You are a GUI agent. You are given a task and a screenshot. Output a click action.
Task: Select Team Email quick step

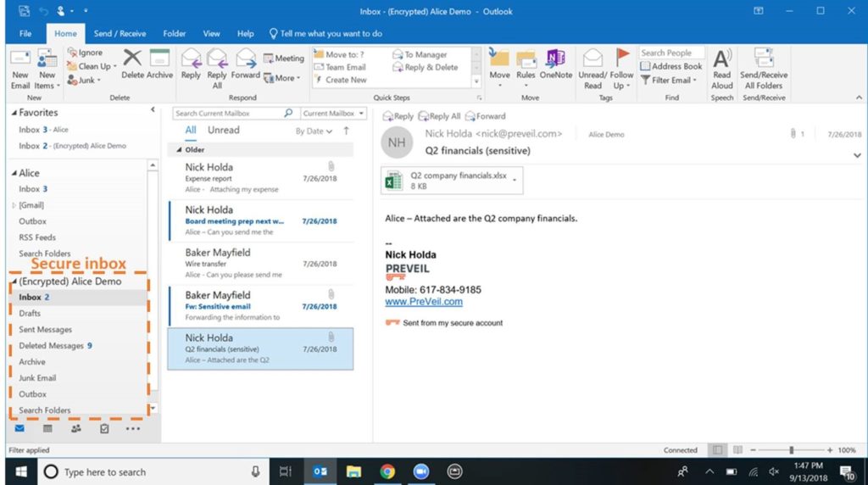pos(340,67)
